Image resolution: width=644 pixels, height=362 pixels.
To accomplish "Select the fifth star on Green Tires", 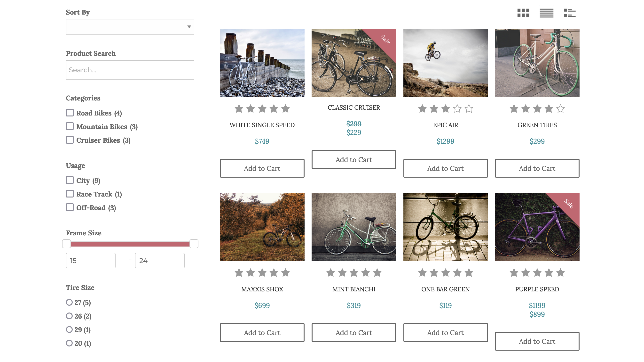I will point(560,109).
